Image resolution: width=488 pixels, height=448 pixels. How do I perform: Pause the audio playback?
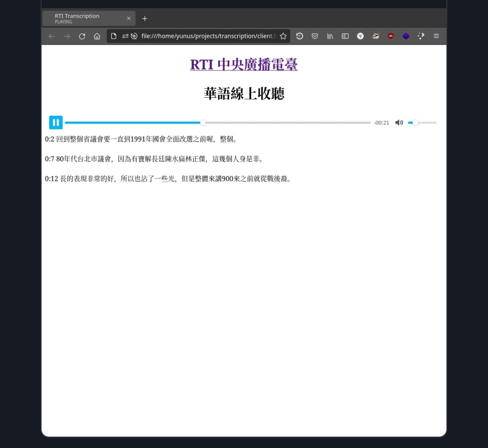point(56,122)
